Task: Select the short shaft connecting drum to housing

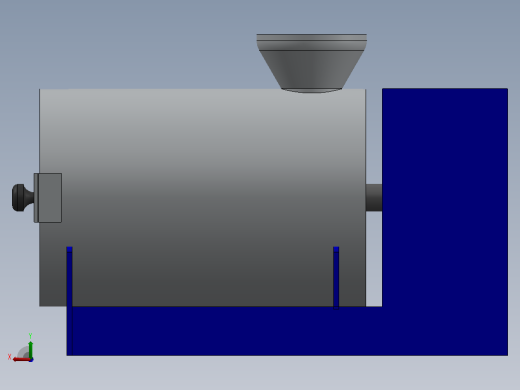Action: (x=374, y=197)
